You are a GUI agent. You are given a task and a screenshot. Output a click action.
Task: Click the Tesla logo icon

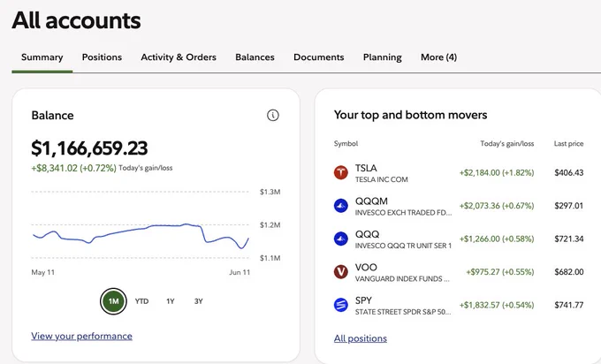point(341,172)
